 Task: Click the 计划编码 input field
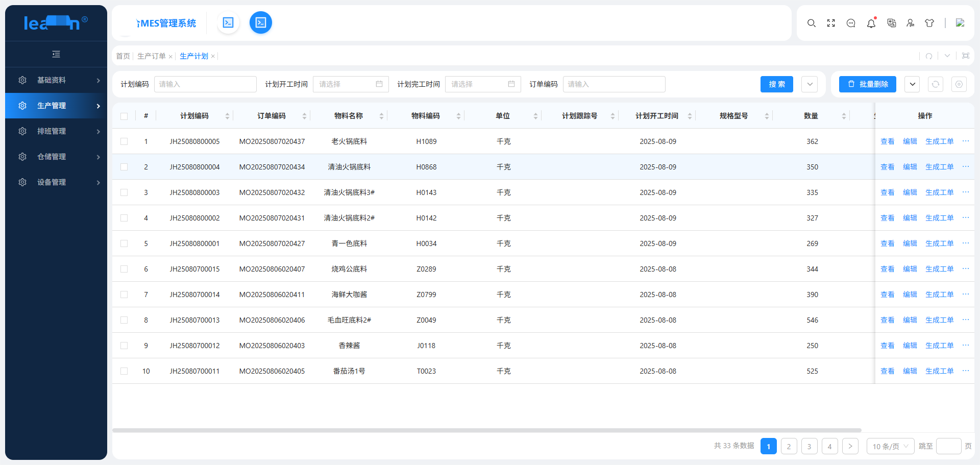[x=205, y=84]
